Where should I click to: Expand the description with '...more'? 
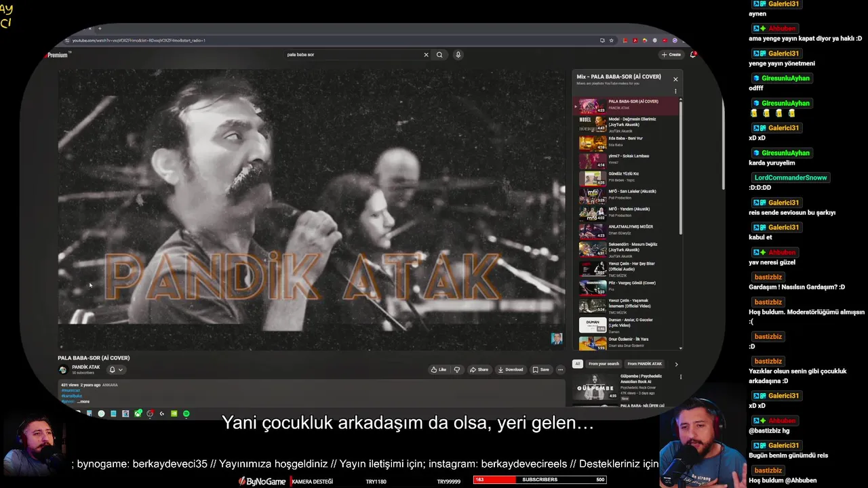[x=83, y=401]
